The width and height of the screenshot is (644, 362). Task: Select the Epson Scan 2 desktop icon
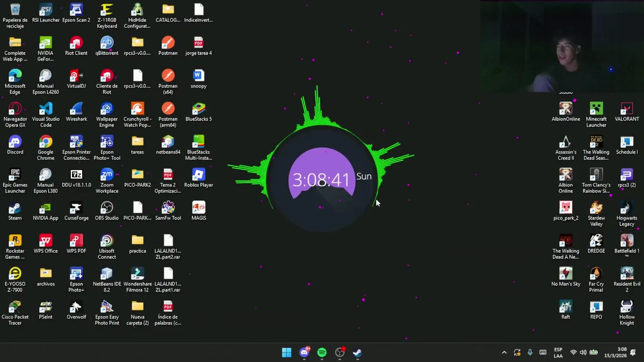[76, 14]
